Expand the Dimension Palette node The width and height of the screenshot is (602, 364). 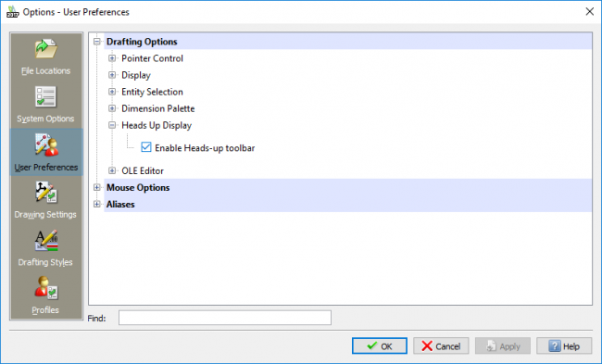coord(112,108)
